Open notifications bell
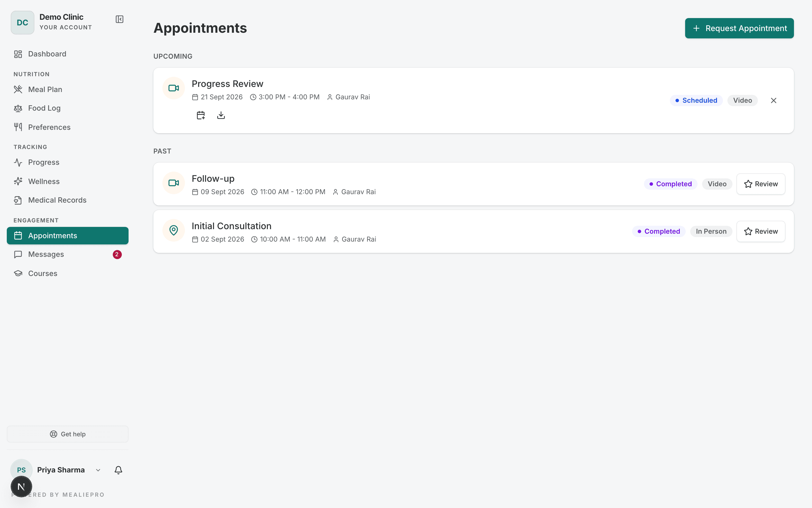Screen dimensions: 812x508 click(x=118, y=470)
